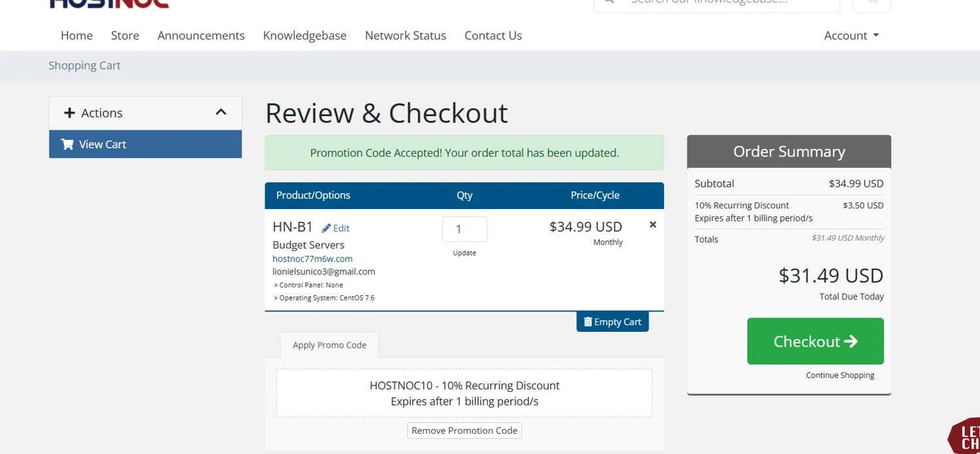Click the lionielsunico3@gmail.com text

click(x=323, y=272)
